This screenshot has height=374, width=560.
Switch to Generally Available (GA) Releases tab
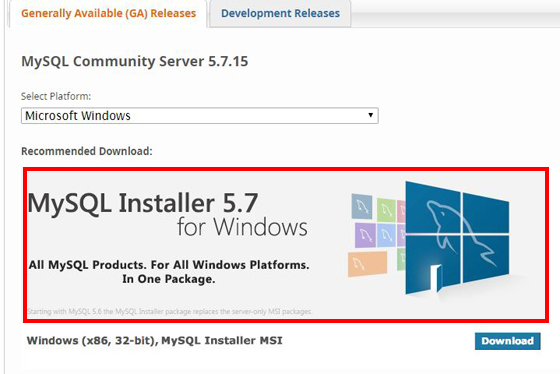[108, 14]
